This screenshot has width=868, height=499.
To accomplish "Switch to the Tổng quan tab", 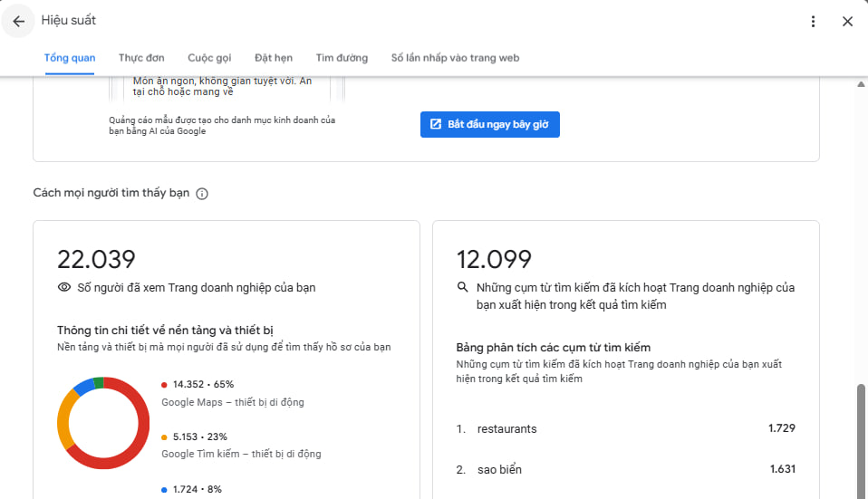I will (70, 58).
